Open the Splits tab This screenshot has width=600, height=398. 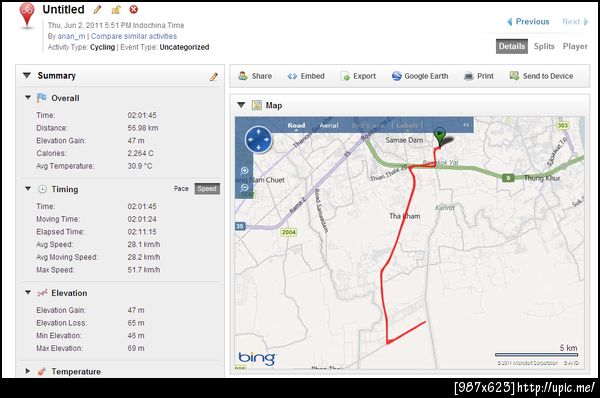544,46
